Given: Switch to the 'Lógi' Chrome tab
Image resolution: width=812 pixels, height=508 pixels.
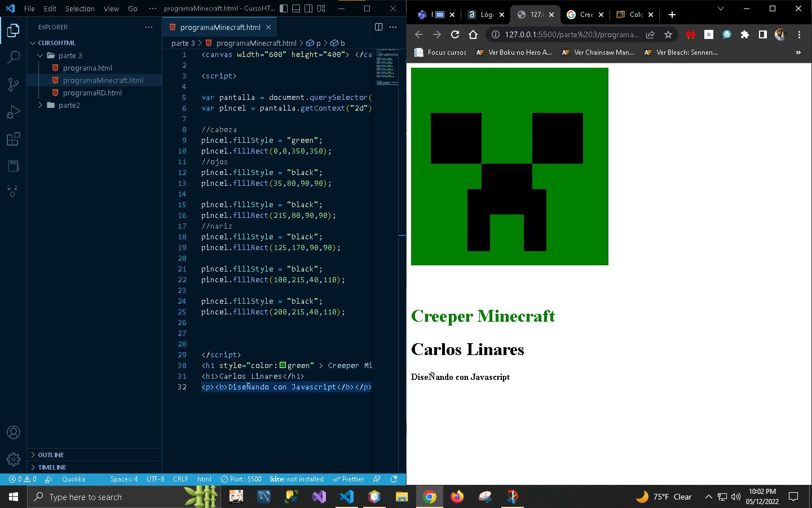Looking at the screenshot, I should 486,15.
